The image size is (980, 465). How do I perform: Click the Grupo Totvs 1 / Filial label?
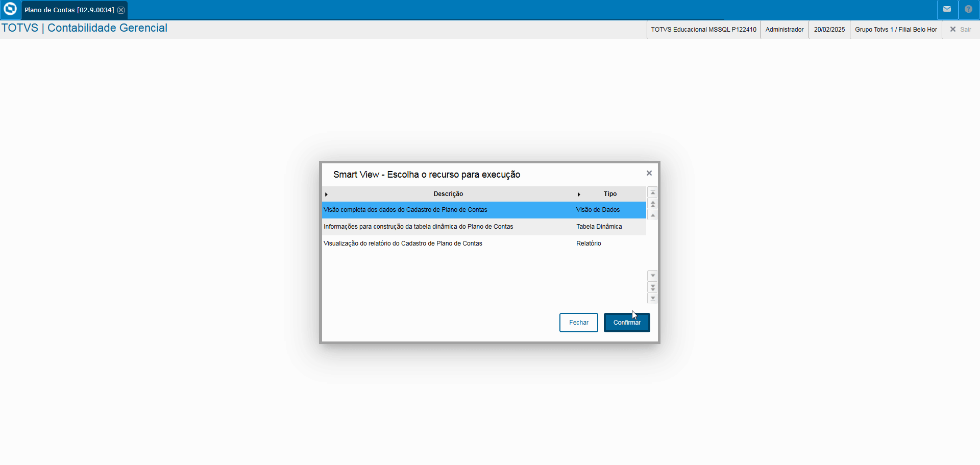(896, 30)
